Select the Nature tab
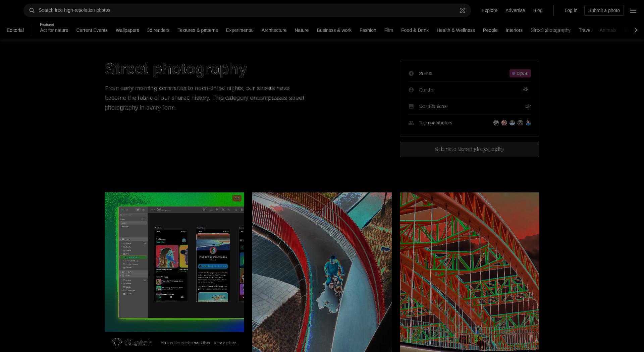 [302, 30]
